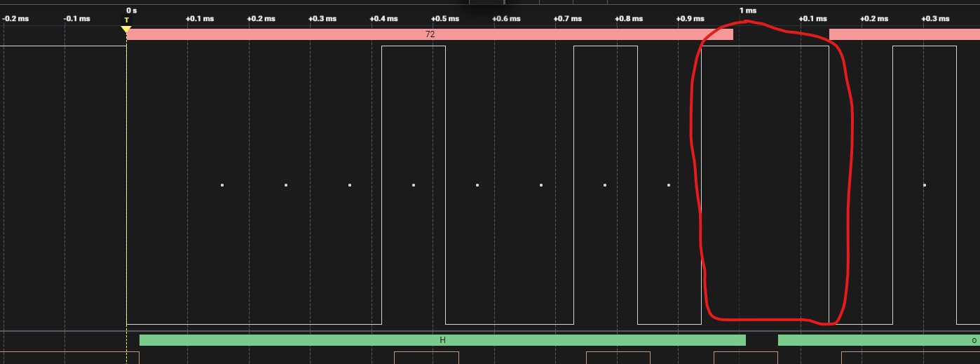This screenshot has width=980, height=364.
Task: Click the -0.2 ms tick on the ruler
Action: point(16,19)
